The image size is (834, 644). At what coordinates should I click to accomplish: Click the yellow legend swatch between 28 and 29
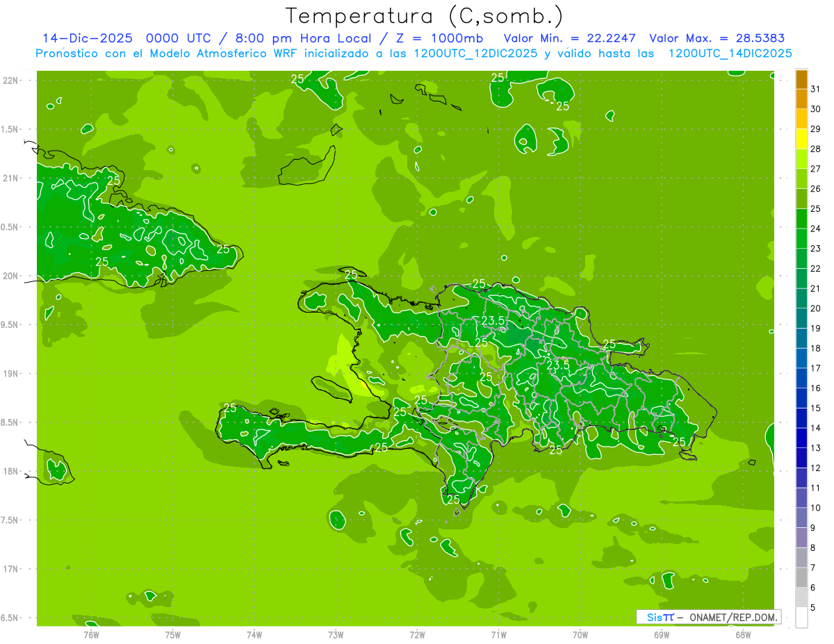801,139
